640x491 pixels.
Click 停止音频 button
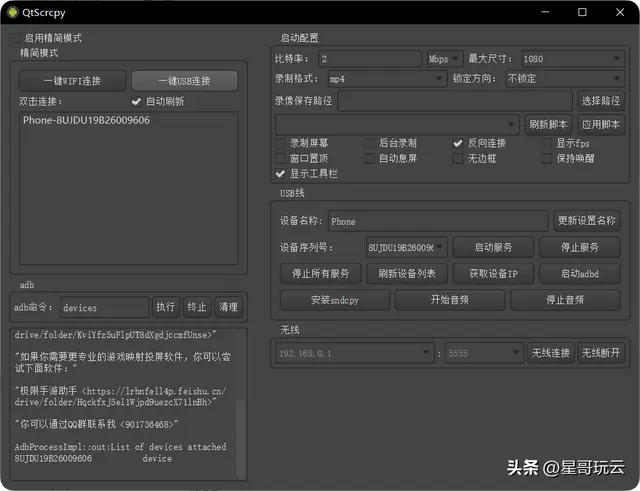[x=565, y=300]
